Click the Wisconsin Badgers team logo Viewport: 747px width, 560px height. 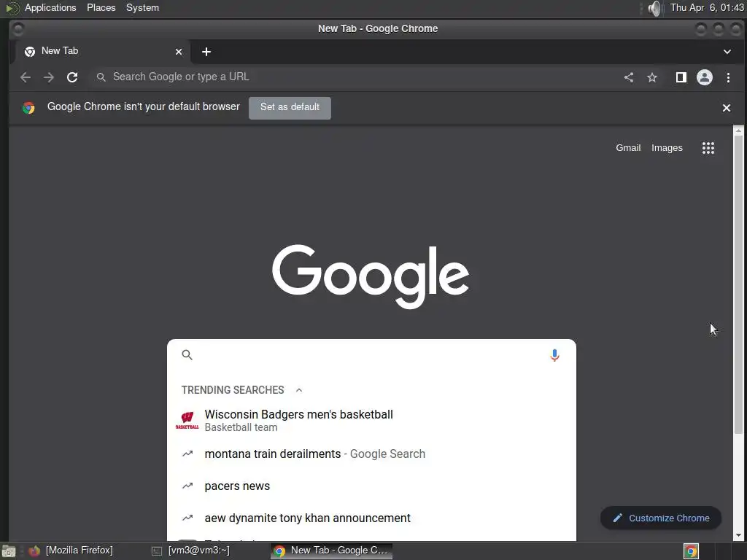click(187, 421)
